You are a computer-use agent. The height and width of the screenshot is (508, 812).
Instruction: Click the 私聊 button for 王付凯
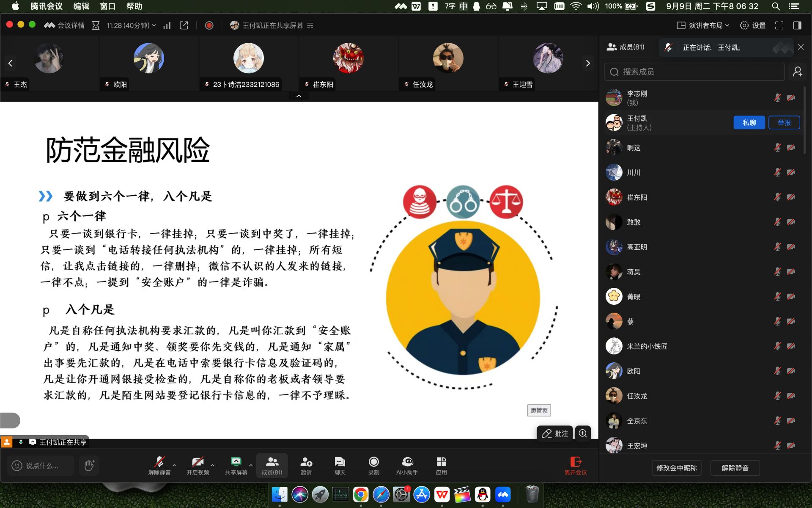click(x=749, y=122)
